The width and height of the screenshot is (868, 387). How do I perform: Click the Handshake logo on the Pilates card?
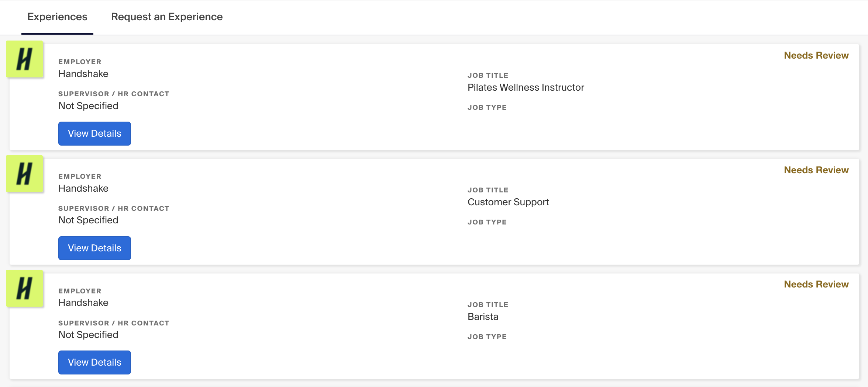click(x=24, y=59)
